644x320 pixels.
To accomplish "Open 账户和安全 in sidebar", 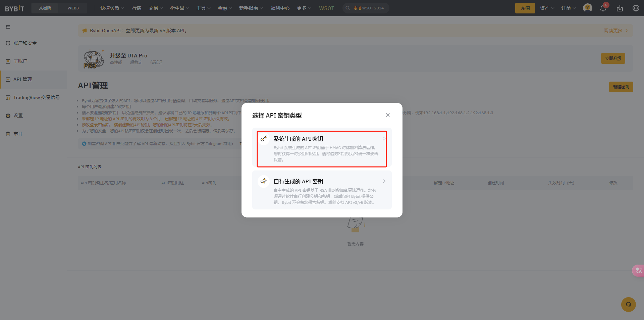I will 34,43.
